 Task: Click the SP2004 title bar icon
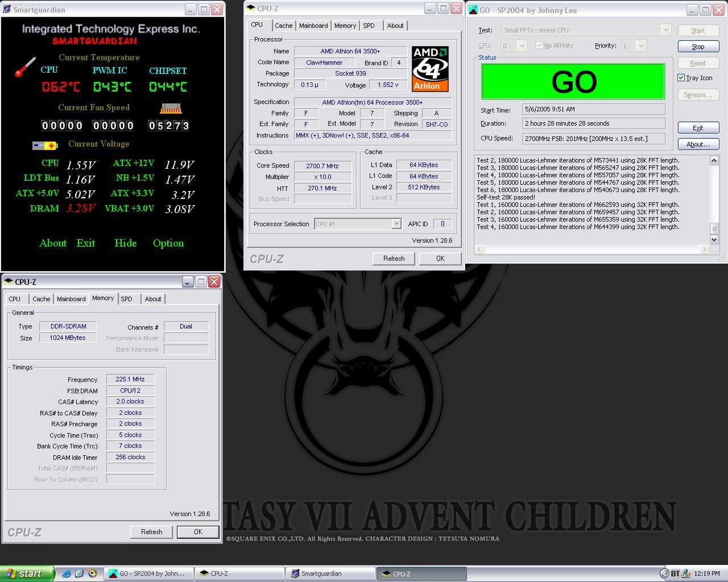(x=473, y=10)
